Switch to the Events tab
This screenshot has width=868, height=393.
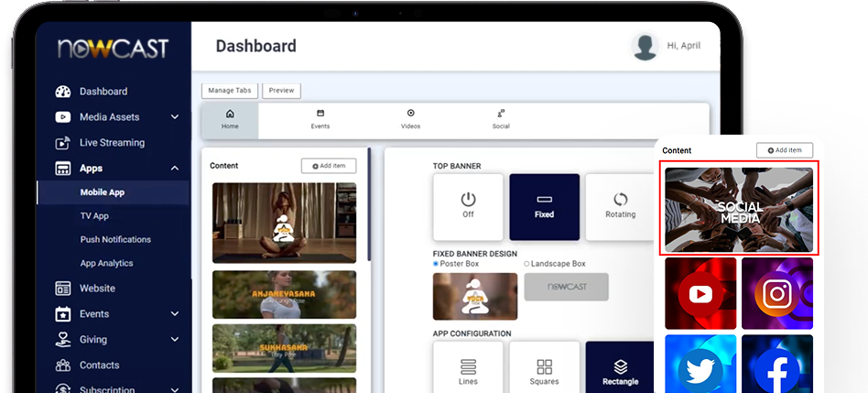point(320,120)
